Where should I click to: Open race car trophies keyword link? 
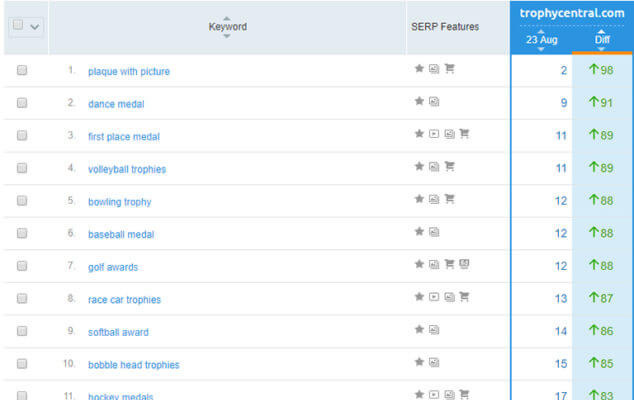pyautogui.click(x=124, y=300)
